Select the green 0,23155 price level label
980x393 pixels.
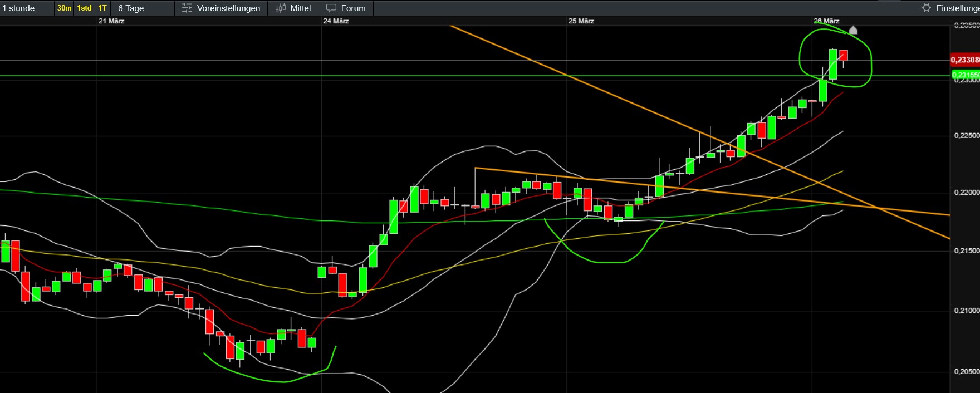click(x=965, y=75)
